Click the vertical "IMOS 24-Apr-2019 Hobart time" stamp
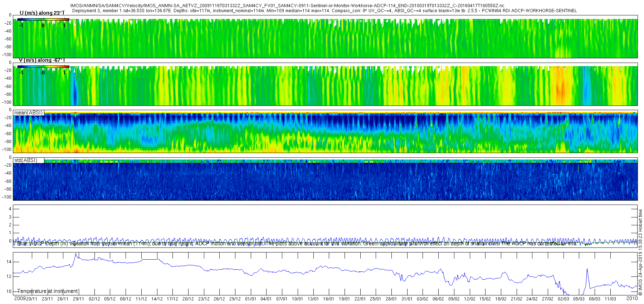 (x=640, y=252)
